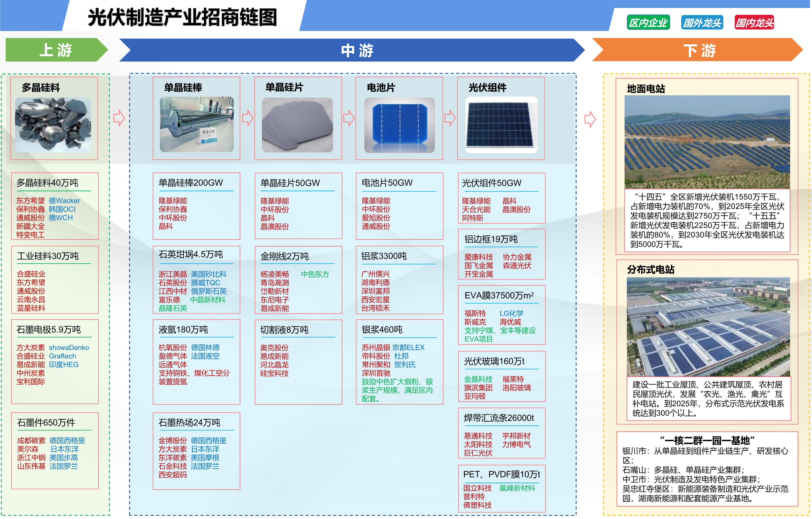Click the 多晶硅料 product photo
The image size is (812, 519).
[x=53, y=125]
